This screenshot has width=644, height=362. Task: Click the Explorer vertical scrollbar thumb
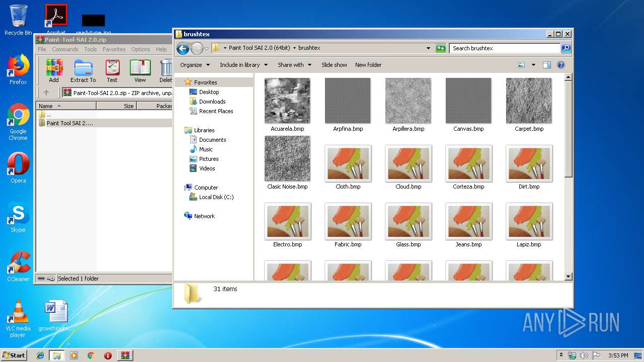pyautogui.click(x=568, y=129)
